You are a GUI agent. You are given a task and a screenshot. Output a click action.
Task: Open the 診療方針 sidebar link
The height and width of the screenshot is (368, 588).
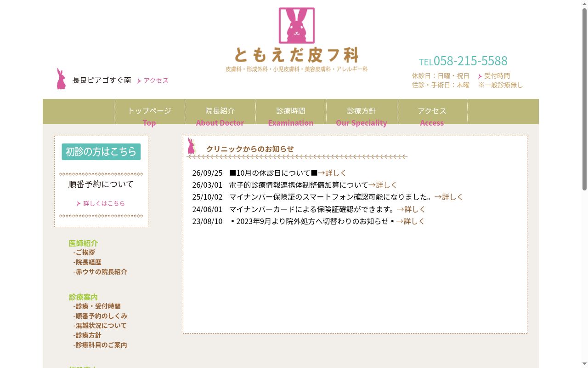(x=87, y=335)
